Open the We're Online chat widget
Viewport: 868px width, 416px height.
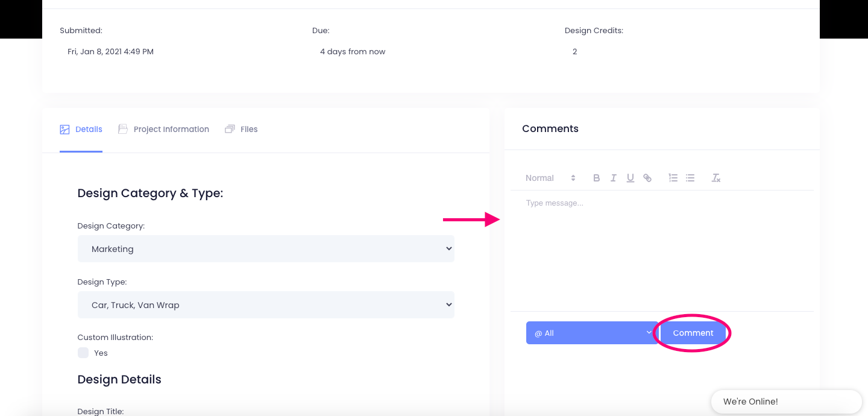click(786, 402)
